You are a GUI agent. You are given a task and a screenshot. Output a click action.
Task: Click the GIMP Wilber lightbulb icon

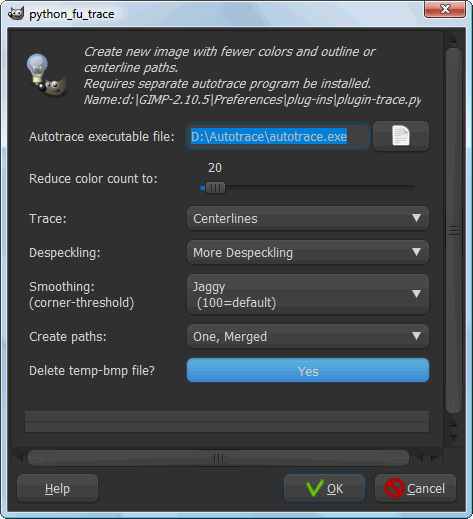pos(47,75)
